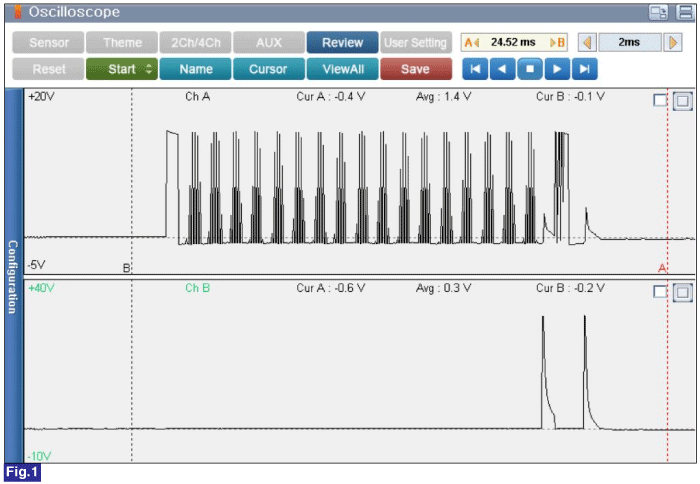700x484 pixels.
Task: Click the Reset button
Action: point(48,69)
